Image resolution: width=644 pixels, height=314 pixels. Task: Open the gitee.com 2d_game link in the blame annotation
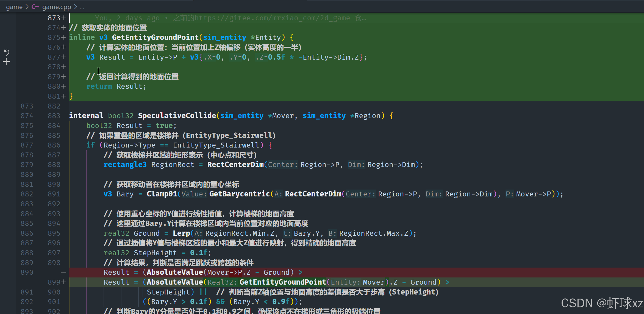[272, 18]
